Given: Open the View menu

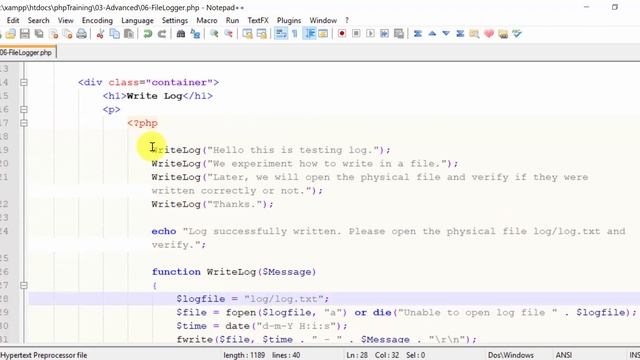Looking at the screenshot, I should click(x=65, y=20).
